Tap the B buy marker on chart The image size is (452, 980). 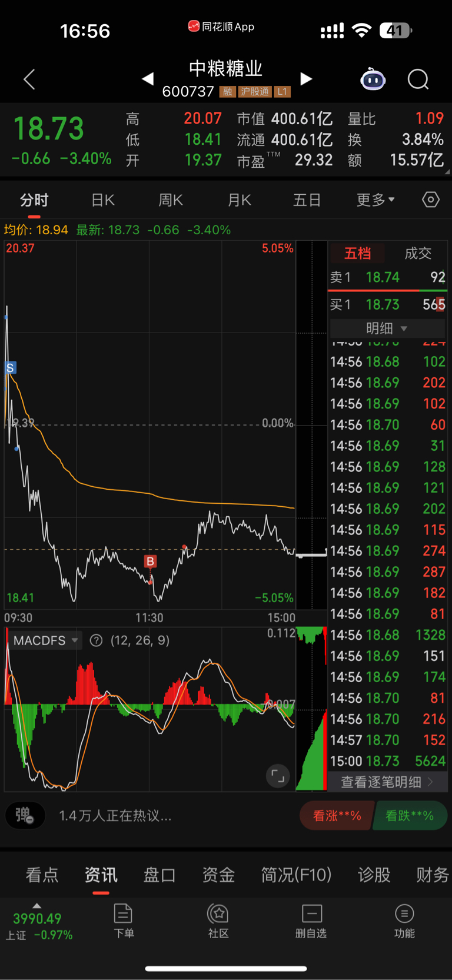(x=150, y=562)
